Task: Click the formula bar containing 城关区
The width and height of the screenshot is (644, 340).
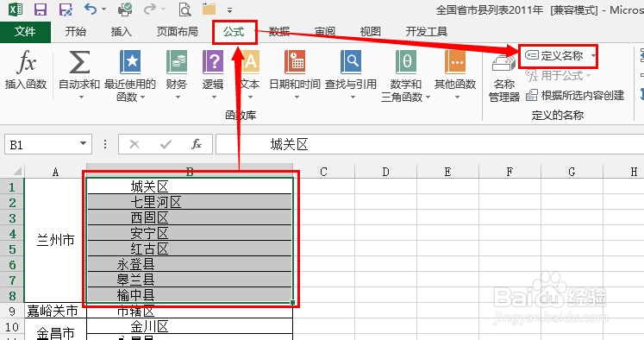Action: click(x=429, y=144)
